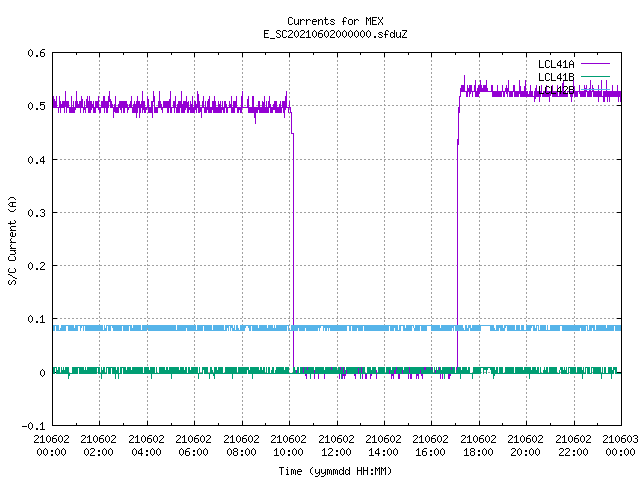The image size is (640, 480).
Task: Click the 210602 14:00 x-axis tick label
Action: pyautogui.click(x=383, y=445)
